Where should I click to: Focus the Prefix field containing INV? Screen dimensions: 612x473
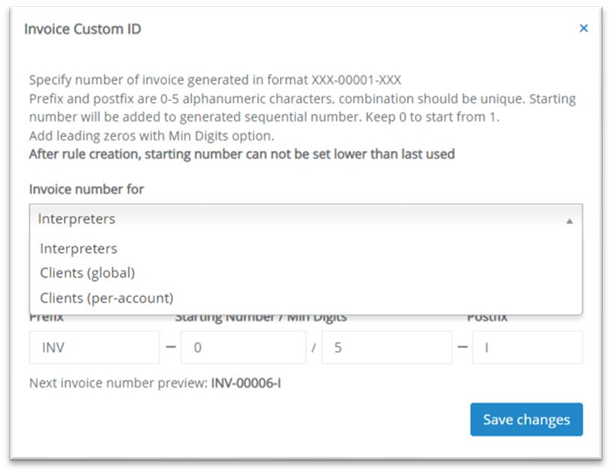(86, 348)
